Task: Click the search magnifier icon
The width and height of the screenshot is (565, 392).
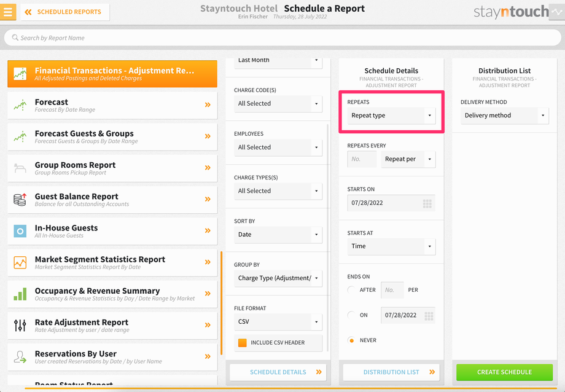Action: 15,37
